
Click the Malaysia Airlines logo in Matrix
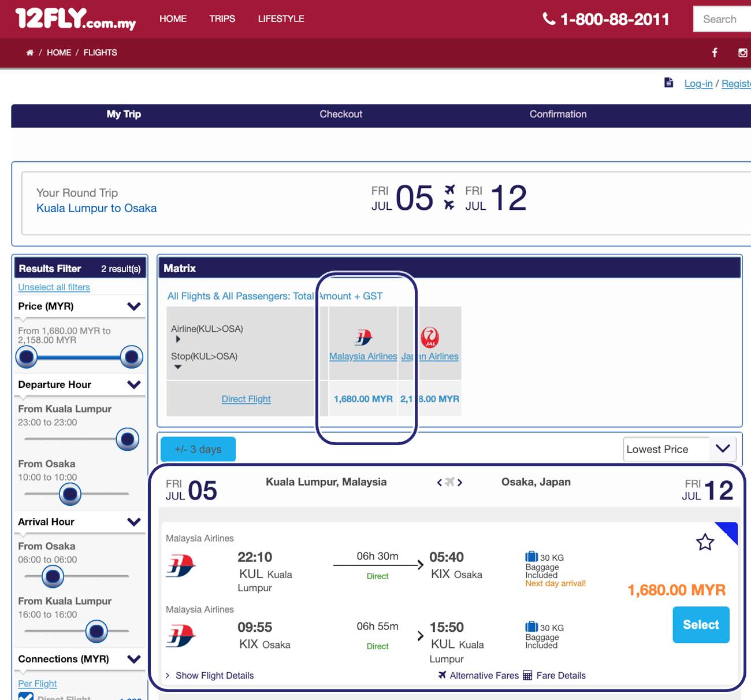(363, 337)
